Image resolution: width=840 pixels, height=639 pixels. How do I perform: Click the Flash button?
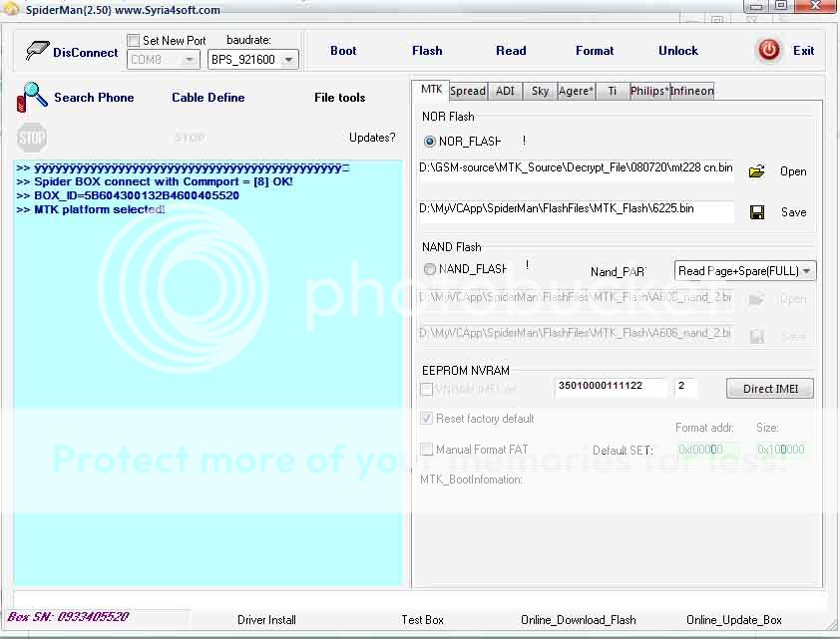click(x=427, y=51)
